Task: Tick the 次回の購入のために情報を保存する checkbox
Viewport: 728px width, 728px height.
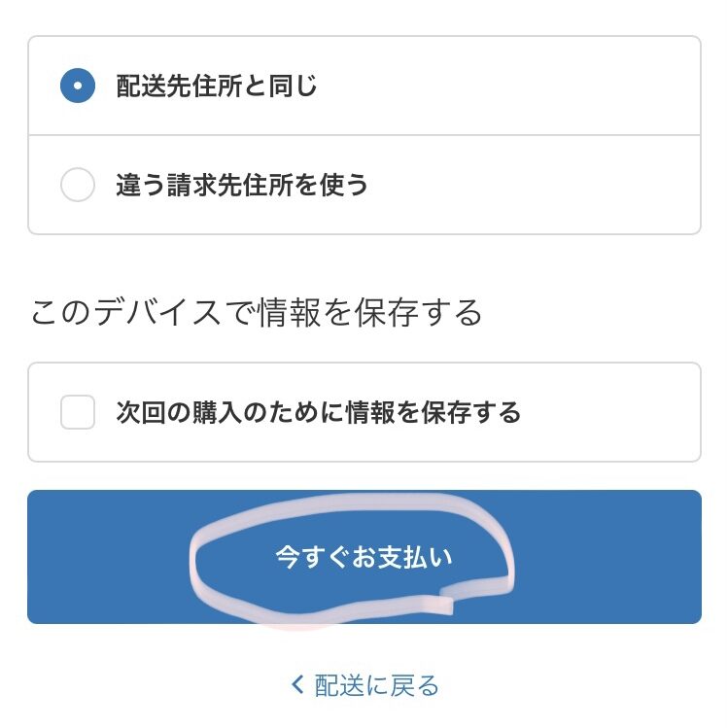Action: tap(78, 412)
